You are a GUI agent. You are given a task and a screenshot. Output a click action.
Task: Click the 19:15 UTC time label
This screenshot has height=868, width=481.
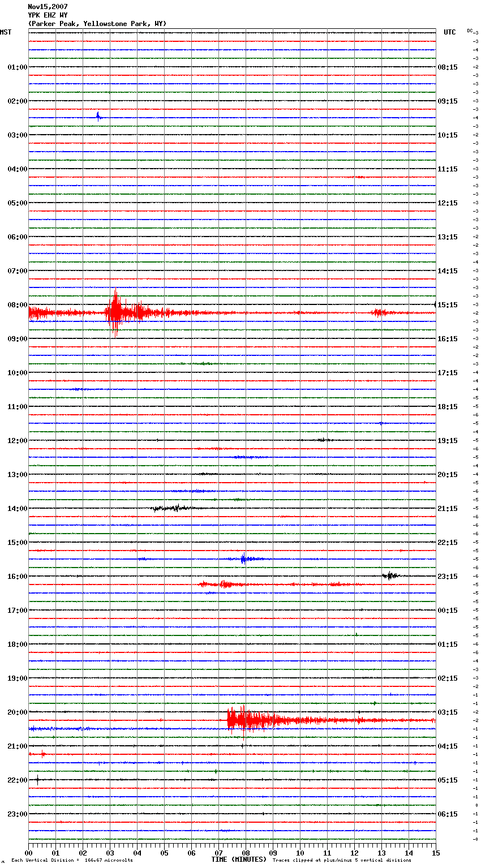[x=448, y=441]
